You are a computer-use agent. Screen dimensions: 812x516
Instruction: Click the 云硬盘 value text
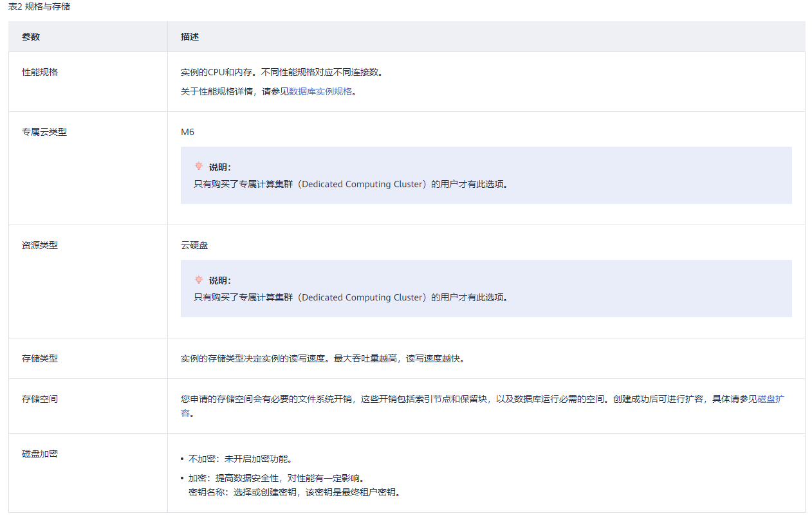(x=194, y=245)
